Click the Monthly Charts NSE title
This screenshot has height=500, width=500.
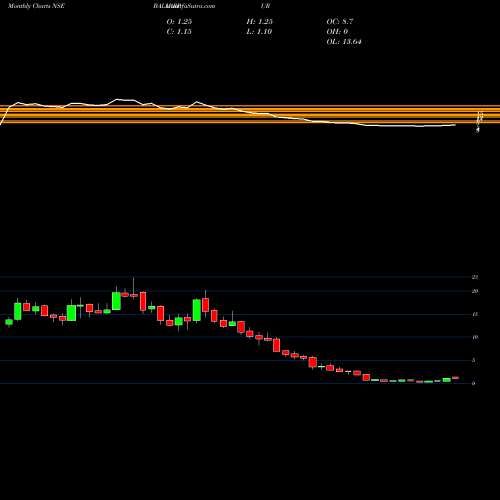36,6
